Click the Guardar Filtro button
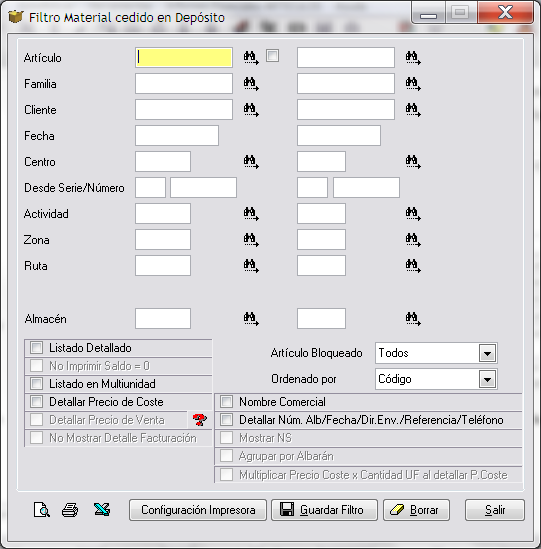Image resolution: width=541 pixels, height=549 pixels. click(324, 510)
